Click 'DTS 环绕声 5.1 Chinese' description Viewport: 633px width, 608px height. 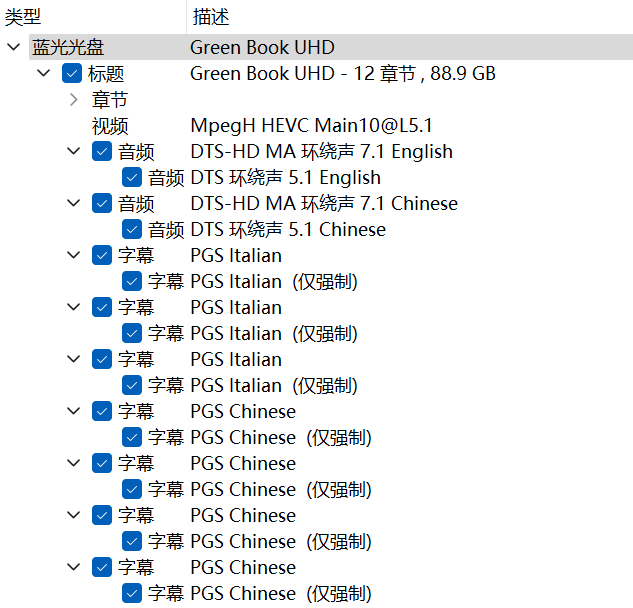click(x=288, y=229)
